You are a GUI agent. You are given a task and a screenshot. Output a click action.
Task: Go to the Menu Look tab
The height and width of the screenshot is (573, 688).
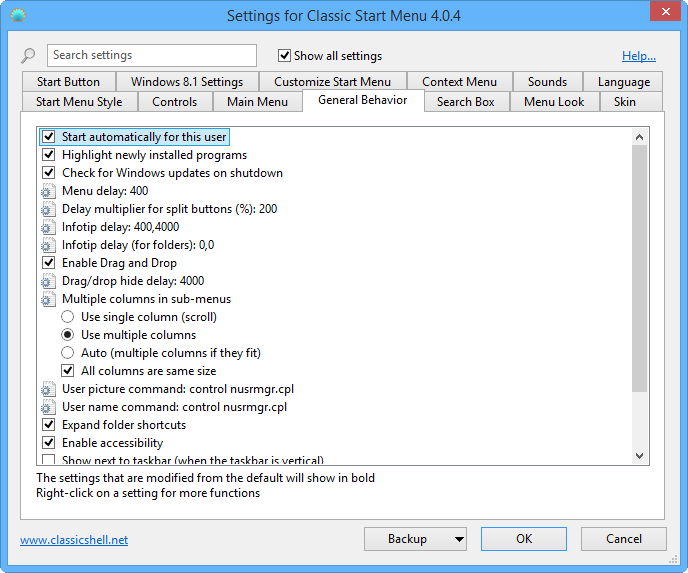click(554, 102)
